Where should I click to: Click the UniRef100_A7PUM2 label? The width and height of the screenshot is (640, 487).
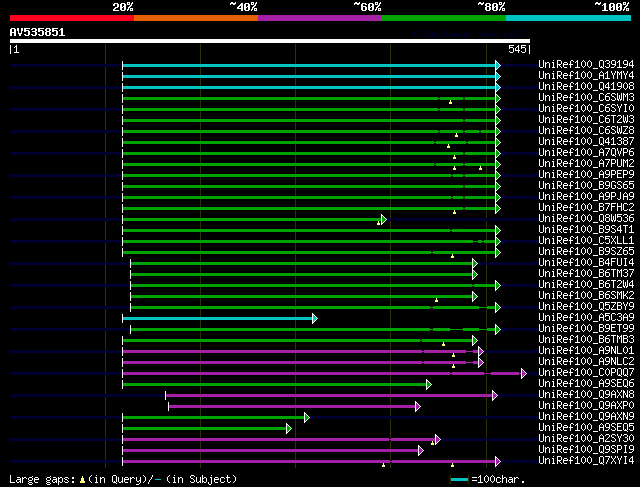point(586,164)
